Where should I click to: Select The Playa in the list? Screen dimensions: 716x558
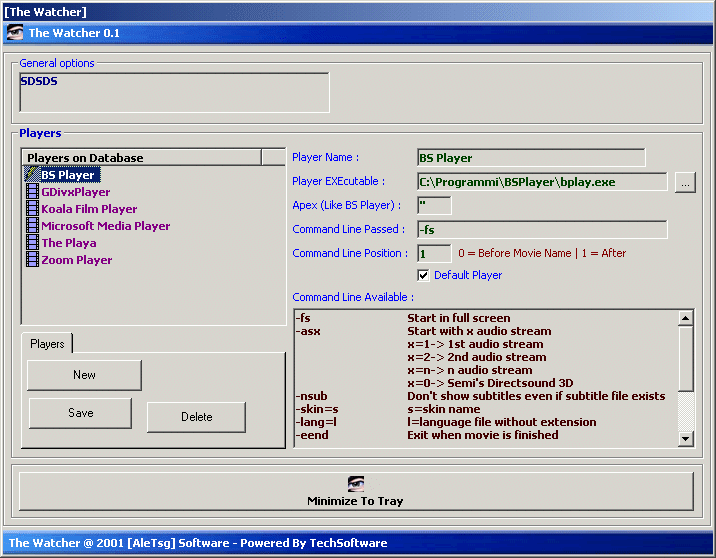click(x=69, y=242)
